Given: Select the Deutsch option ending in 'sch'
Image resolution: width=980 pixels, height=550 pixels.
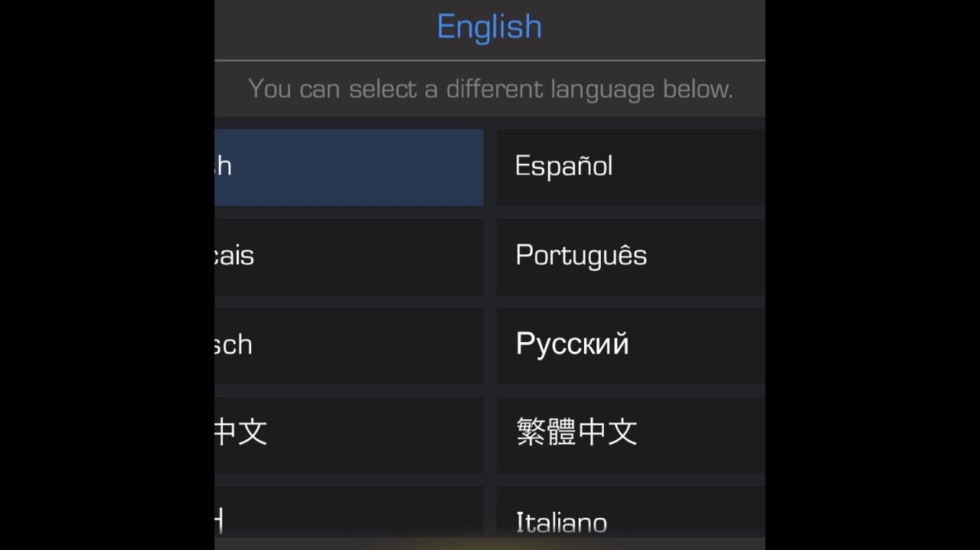Looking at the screenshot, I should click(x=348, y=345).
